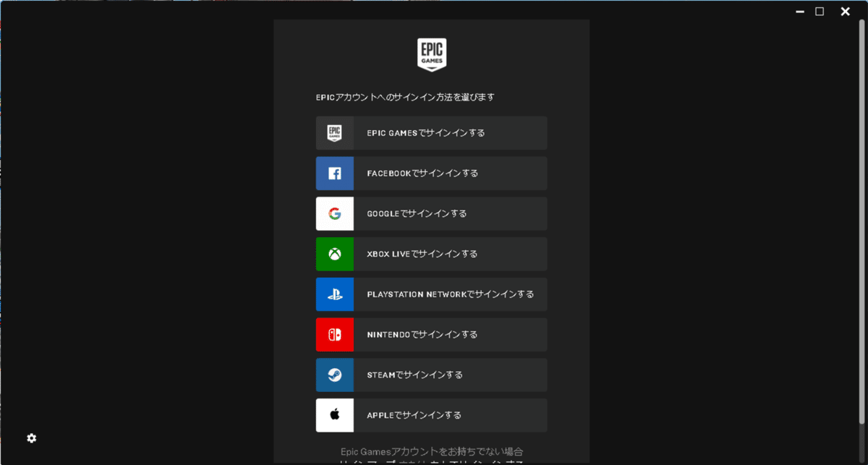
Task: Click the red Nintendo Switch Joy-Con icon
Action: [334, 334]
